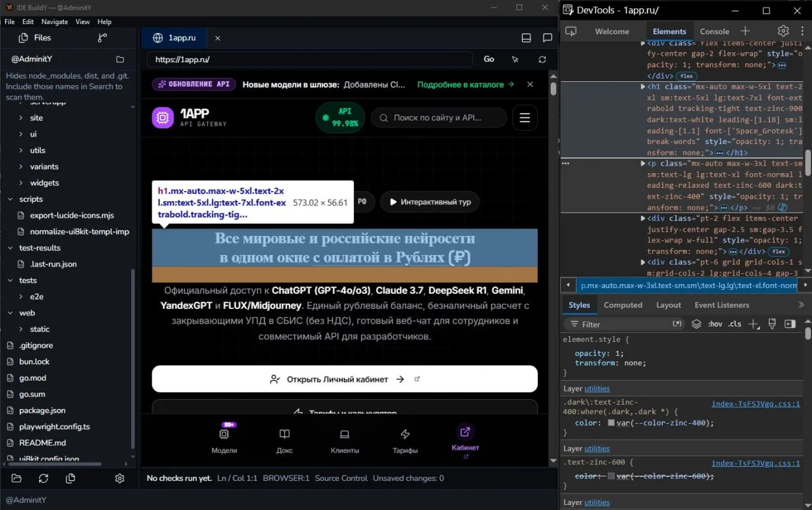Switch to the Layout tab
This screenshot has height=510, width=812.
pos(669,305)
